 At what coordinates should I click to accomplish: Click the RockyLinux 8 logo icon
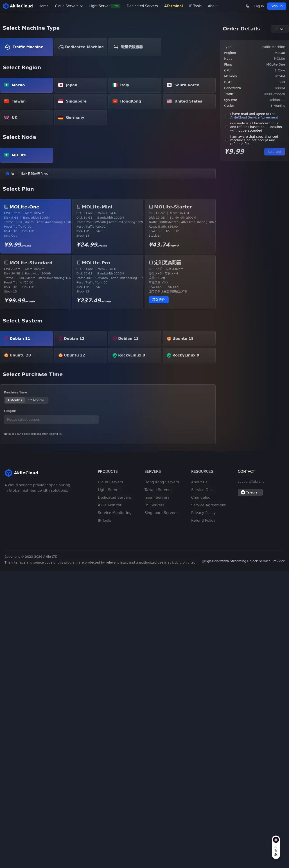tap(115, 355)
